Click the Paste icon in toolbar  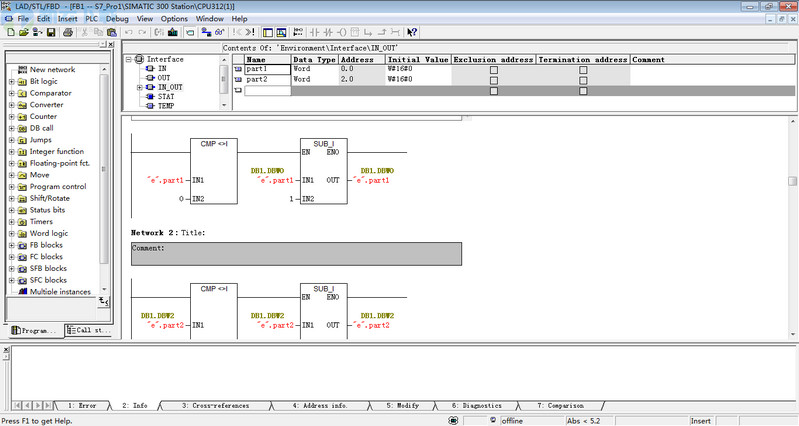click(112, 32)
